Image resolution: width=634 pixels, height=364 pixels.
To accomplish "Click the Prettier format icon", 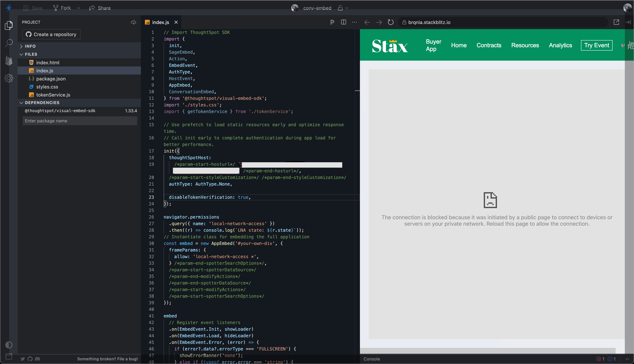I will (332, 22).
